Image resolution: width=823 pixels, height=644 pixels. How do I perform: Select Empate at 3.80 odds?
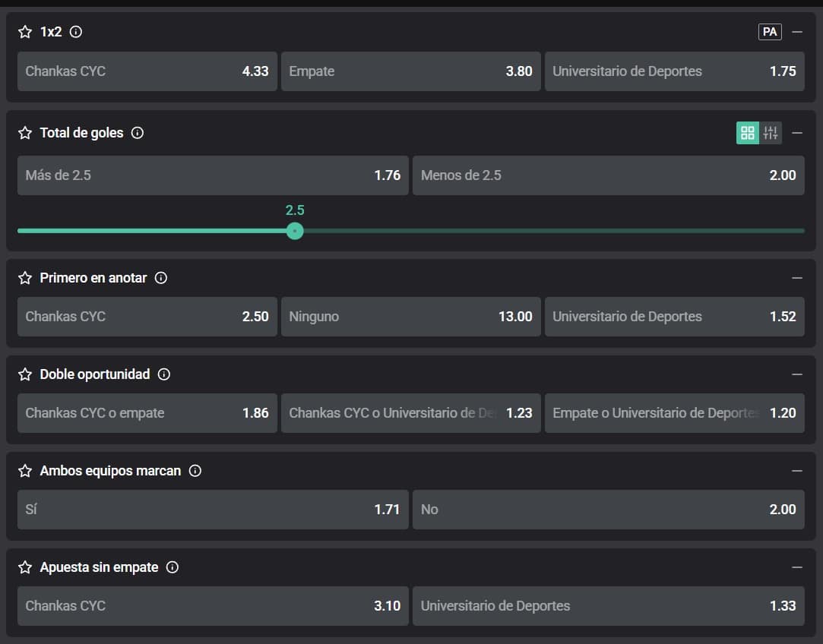coord(410,71)
